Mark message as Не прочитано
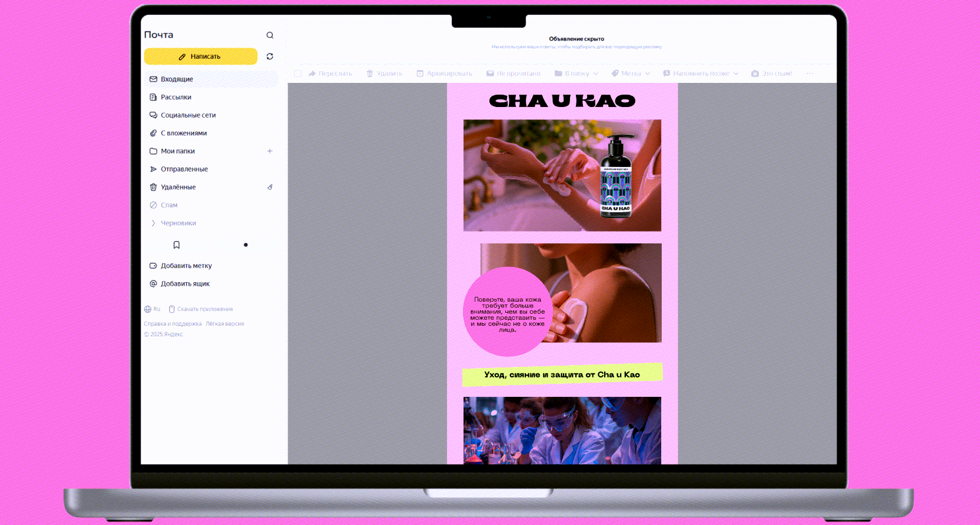980x525 pixels. point(513,73)
